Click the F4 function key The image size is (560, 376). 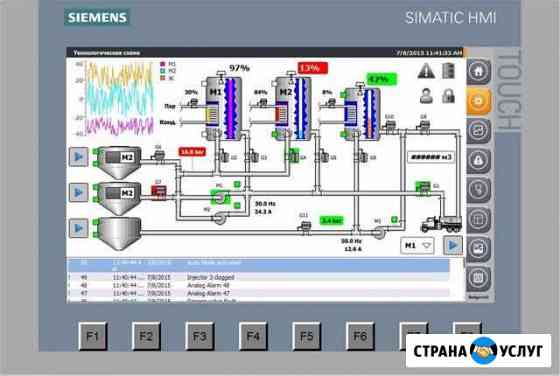253,336
